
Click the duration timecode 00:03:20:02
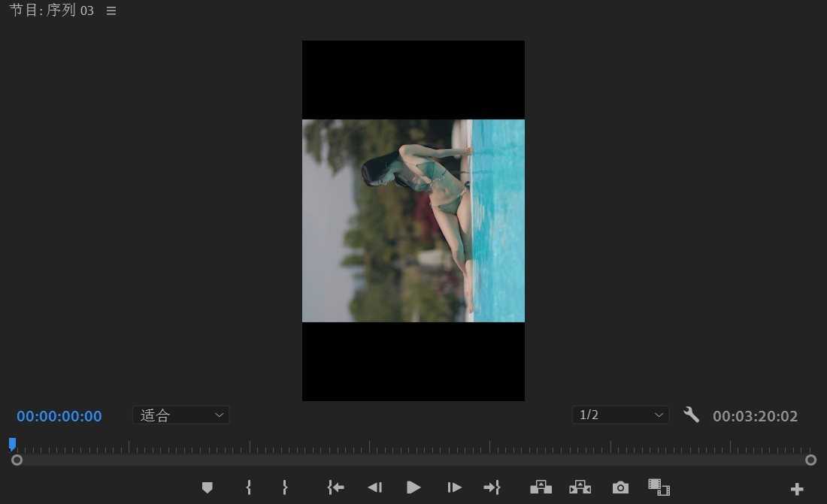(756, 416)
